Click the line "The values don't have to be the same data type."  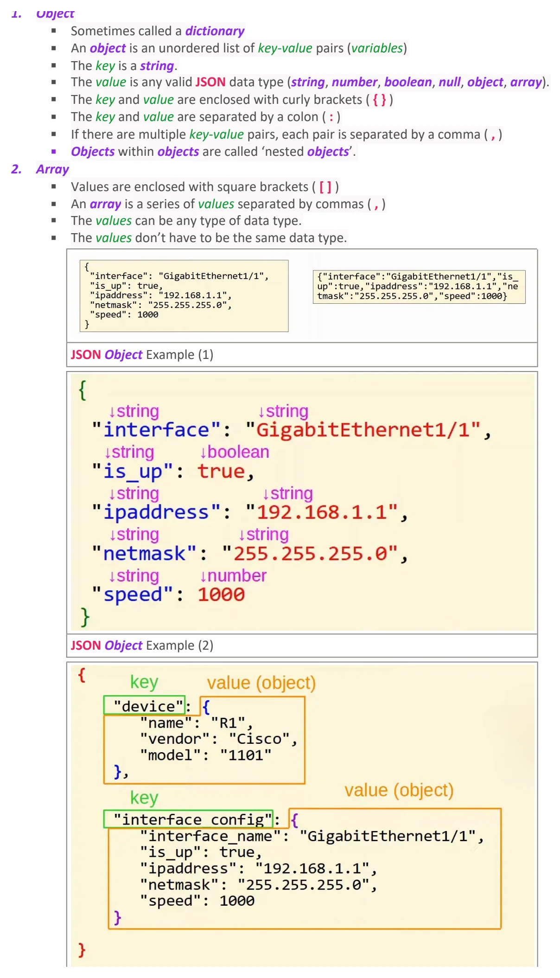209,238
